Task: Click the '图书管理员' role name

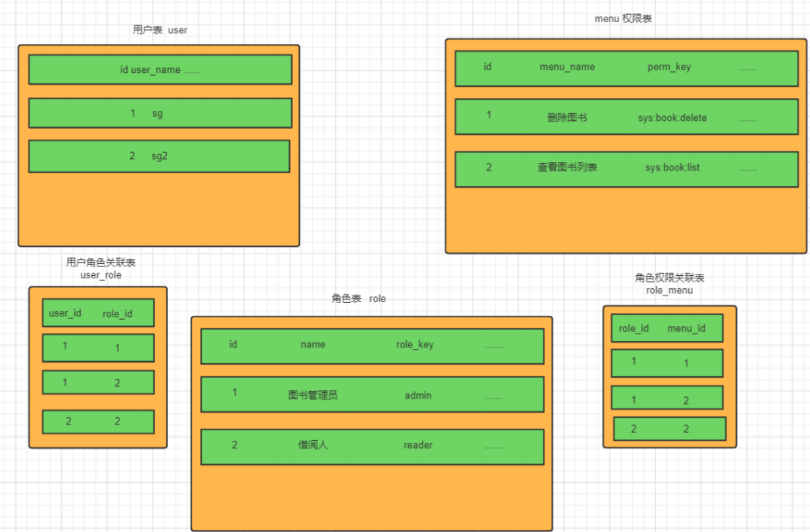Action: coord(313,395)
